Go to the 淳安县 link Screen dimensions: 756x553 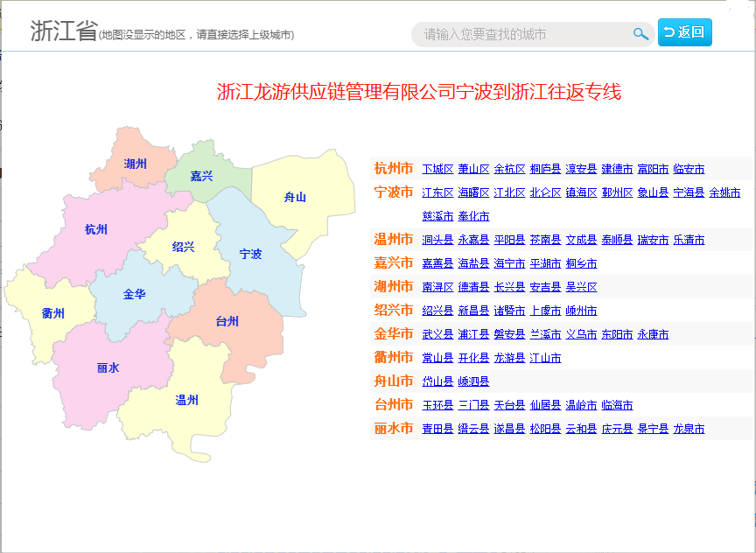581,169
